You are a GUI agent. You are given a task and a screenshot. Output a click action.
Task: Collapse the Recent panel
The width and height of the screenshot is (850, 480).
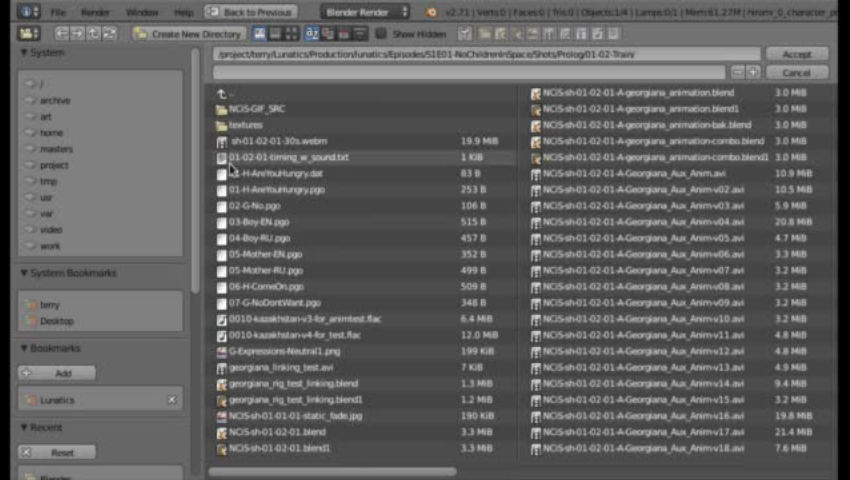[x=24, y=428]
